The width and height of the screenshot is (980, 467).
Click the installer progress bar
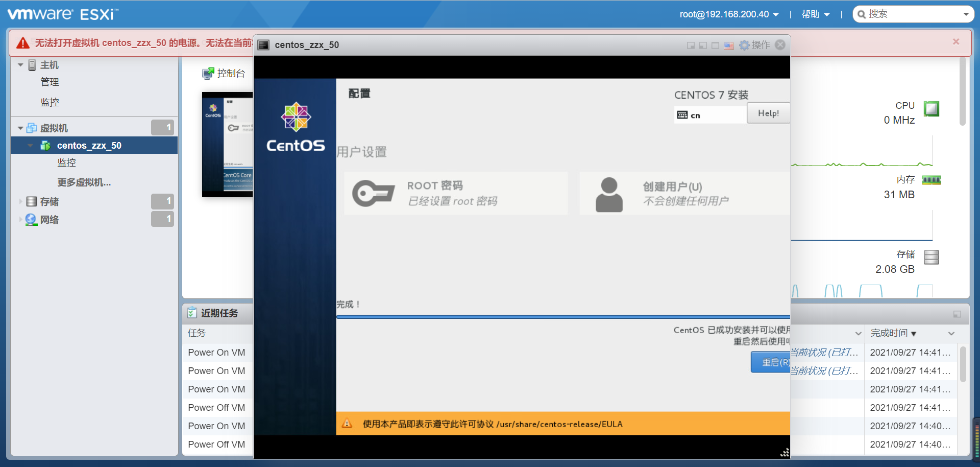pos(563,317)
